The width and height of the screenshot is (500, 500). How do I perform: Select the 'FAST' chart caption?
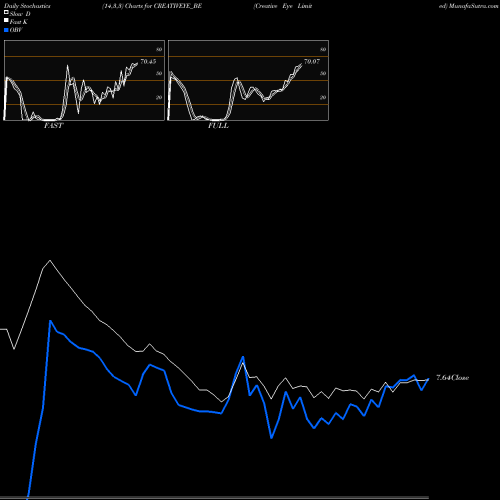point(53,126)
